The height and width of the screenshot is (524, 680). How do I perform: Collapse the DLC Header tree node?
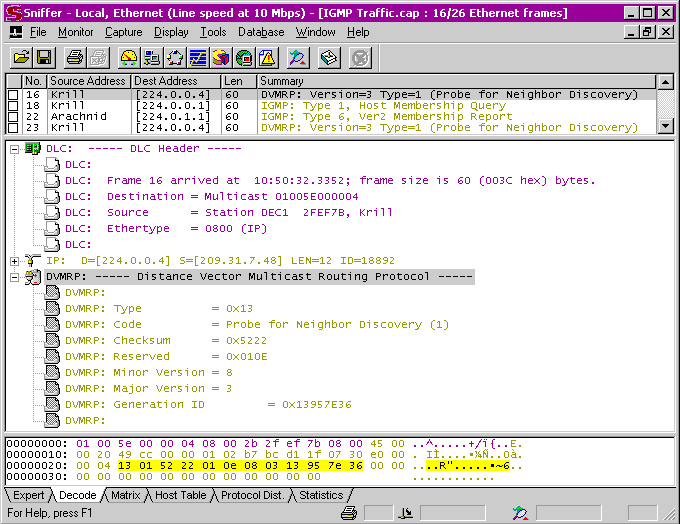coord(14,149)
